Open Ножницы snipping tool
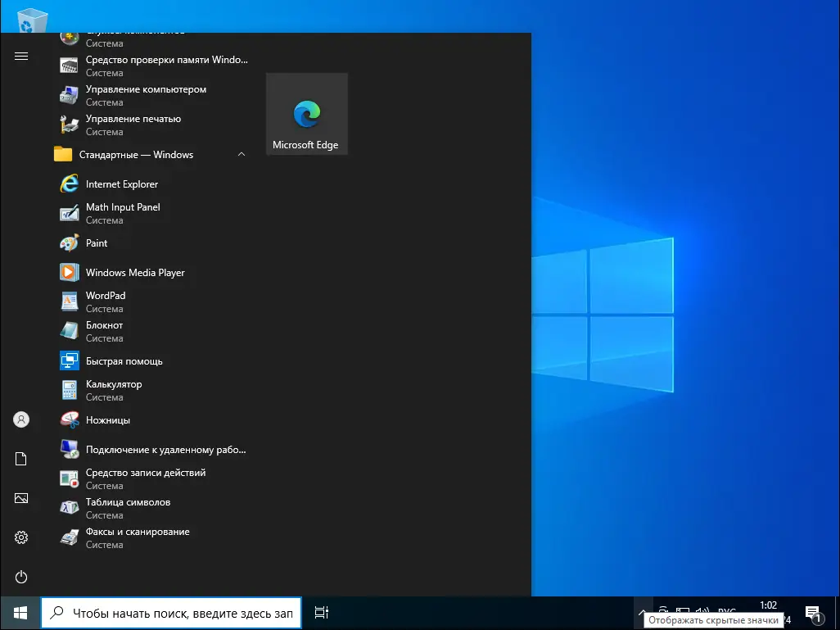Viewport: 840px width, 630px height. 107,420
